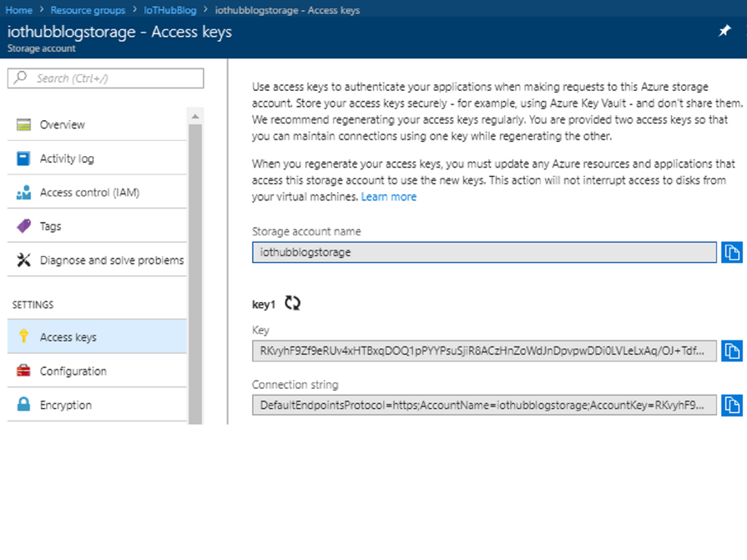Click the Access control people icon

point(23,193)
